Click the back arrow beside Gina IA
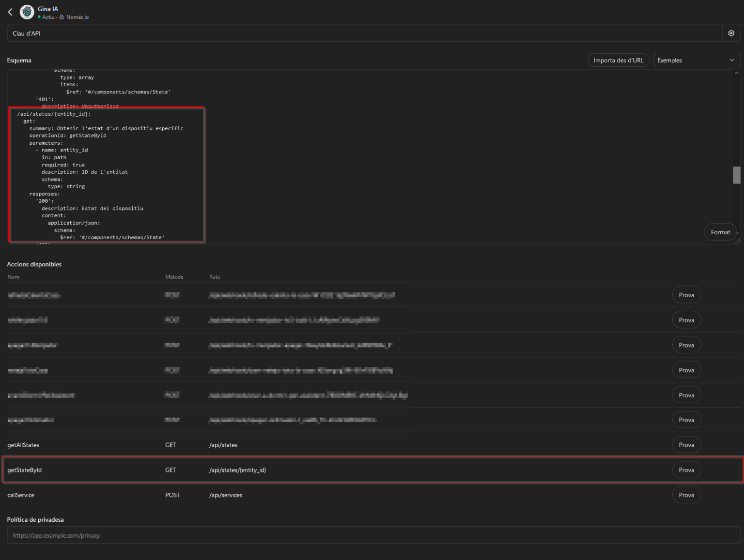Image resolution: width=744 pixels, height=560 pixels. click(10, 12)
